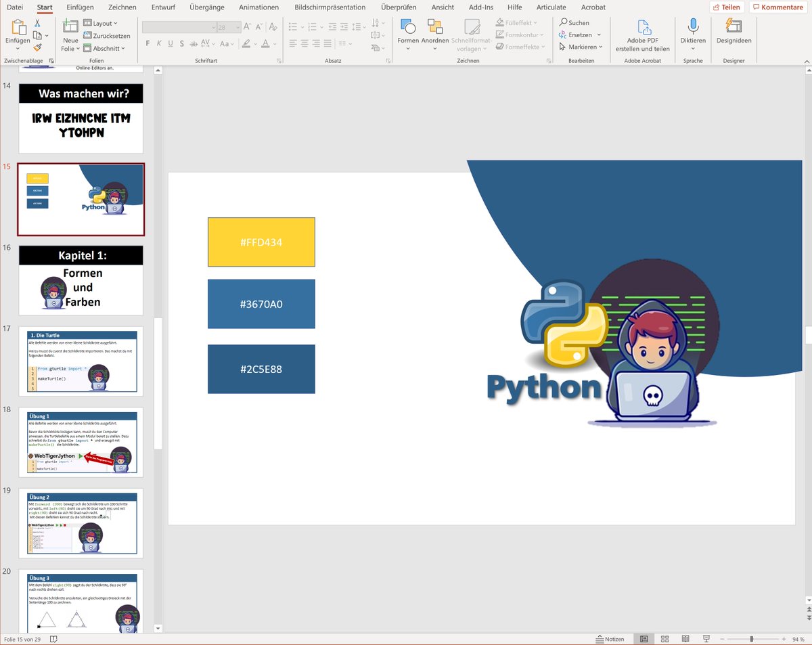Toggle bold F formatting
This screenshot has height=645, width=812.
coord(148,43)
